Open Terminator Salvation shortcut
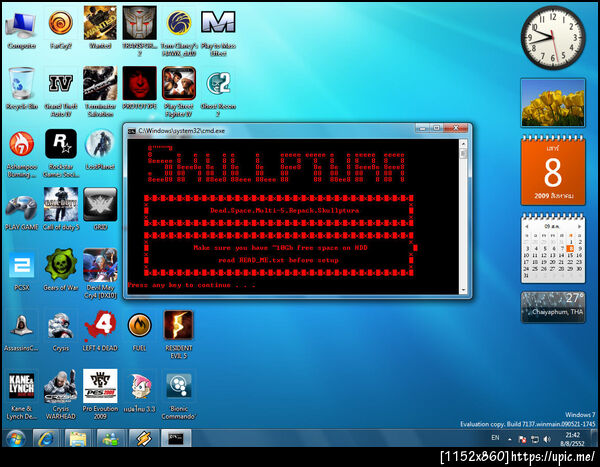The width and height of the screenshot is (600, 467). [x=100, y=93]
